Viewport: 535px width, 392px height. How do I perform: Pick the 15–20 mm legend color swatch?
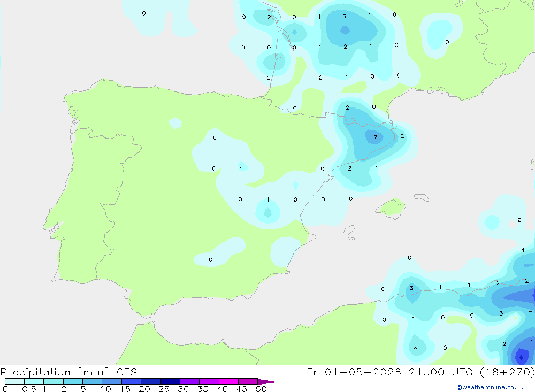click(131, 381)
